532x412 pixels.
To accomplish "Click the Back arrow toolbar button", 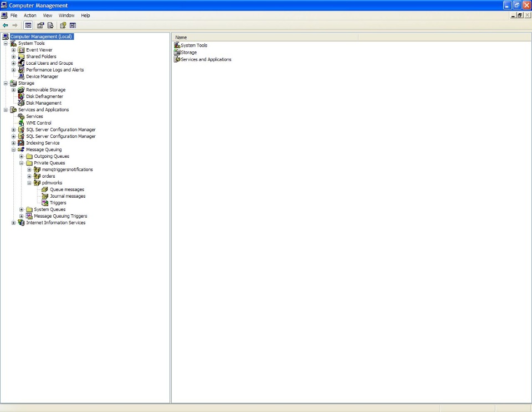I will [5, 25].
